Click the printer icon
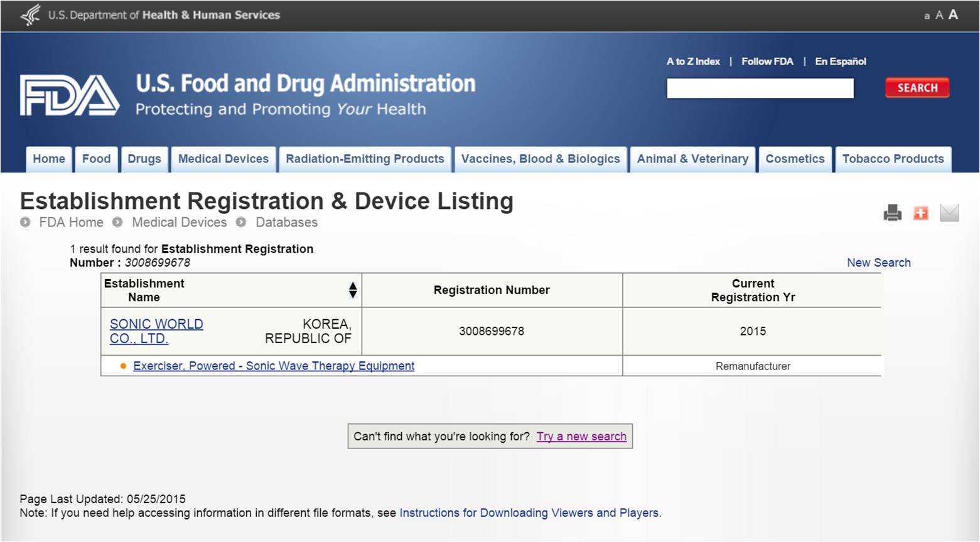The width and height of the screenshot is (980, 542). [x=892, y=213]
